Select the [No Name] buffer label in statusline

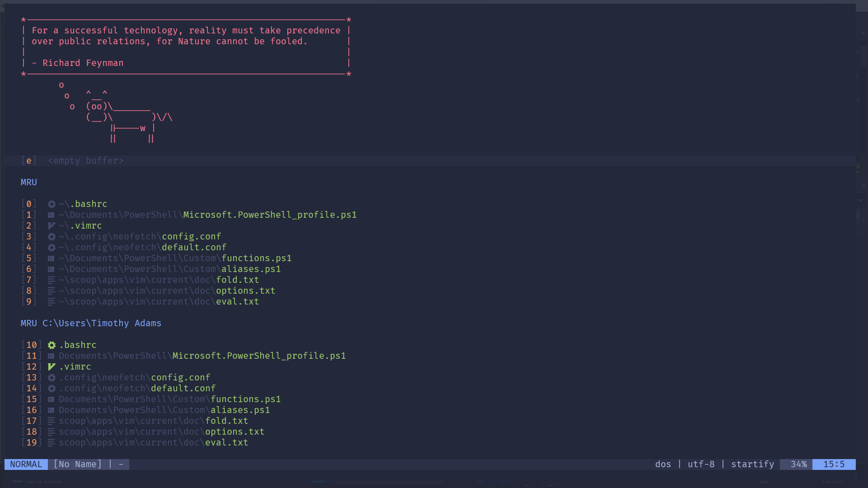point(77,464)
